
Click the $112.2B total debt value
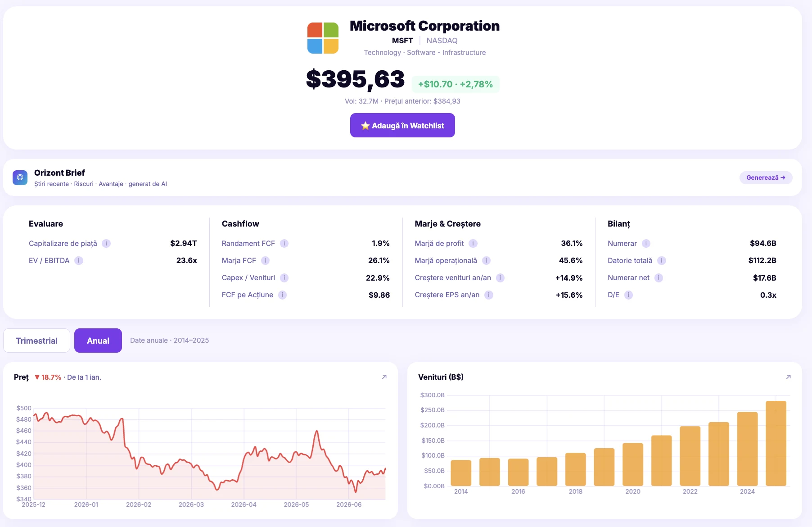click(x=762, y=260)
